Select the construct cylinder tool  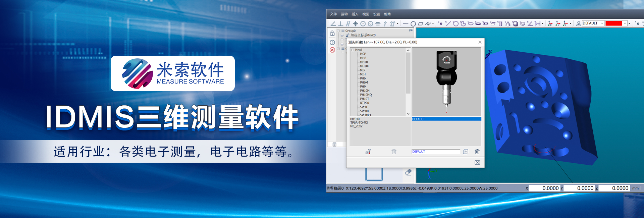pos(500,23)
